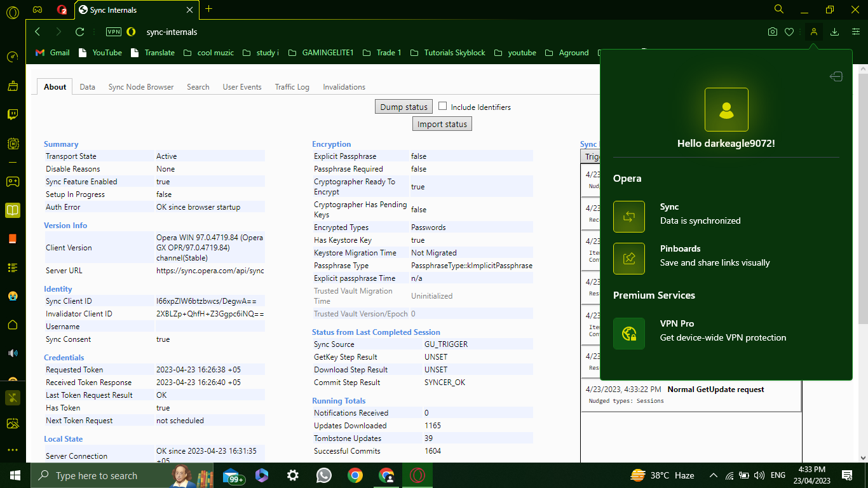The height and width of the screenshot is (488, 868).
Task: Close the Sync Internals tab
Action: pos(189,10)
